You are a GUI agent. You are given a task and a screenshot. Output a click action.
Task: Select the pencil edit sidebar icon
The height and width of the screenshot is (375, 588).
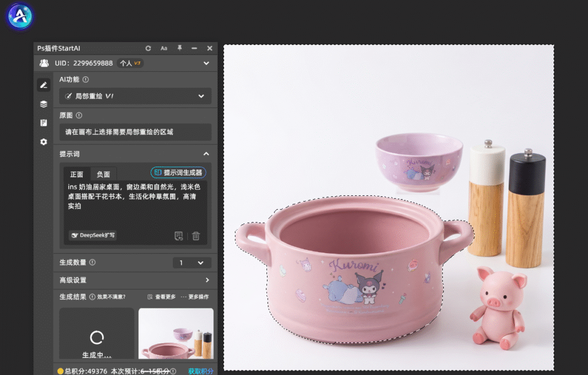44,85
